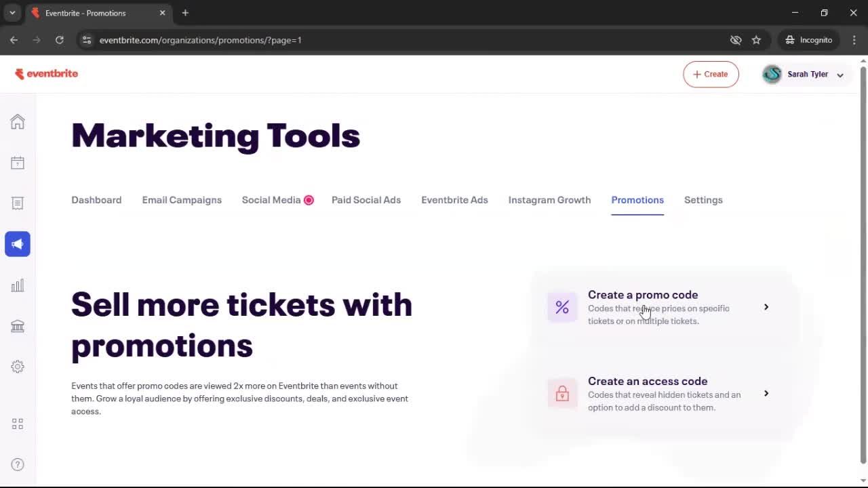Image resolution: width=868 pixels, height=488 pixels.
Task: Click the Create an access code link
Action: (x=648, y=382)
